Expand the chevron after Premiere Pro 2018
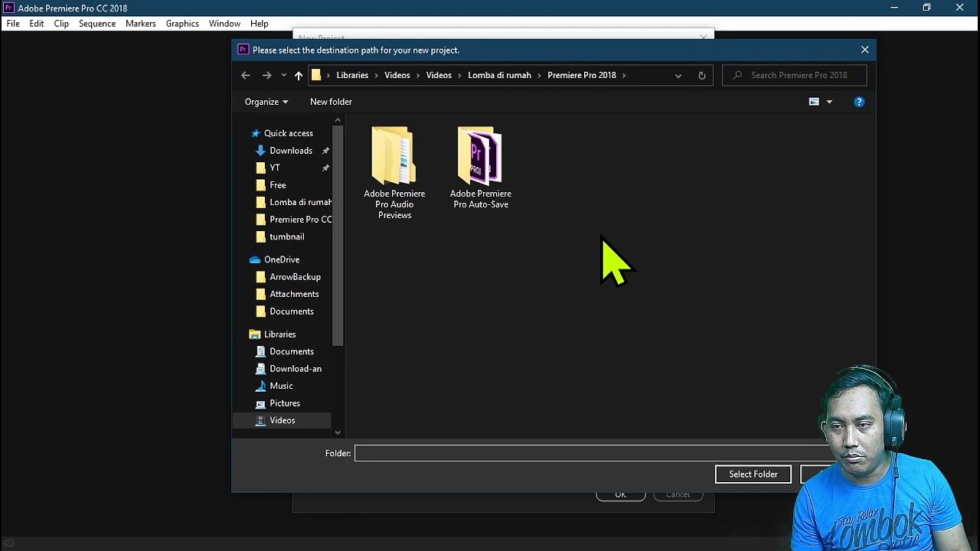The image size is (980, 551). [625, 75]
